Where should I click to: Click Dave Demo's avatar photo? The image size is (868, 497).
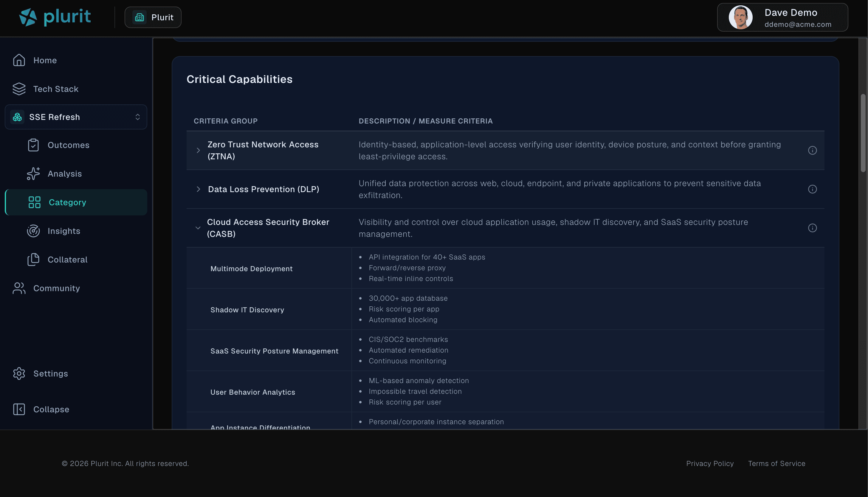click(x=740, y=17)
